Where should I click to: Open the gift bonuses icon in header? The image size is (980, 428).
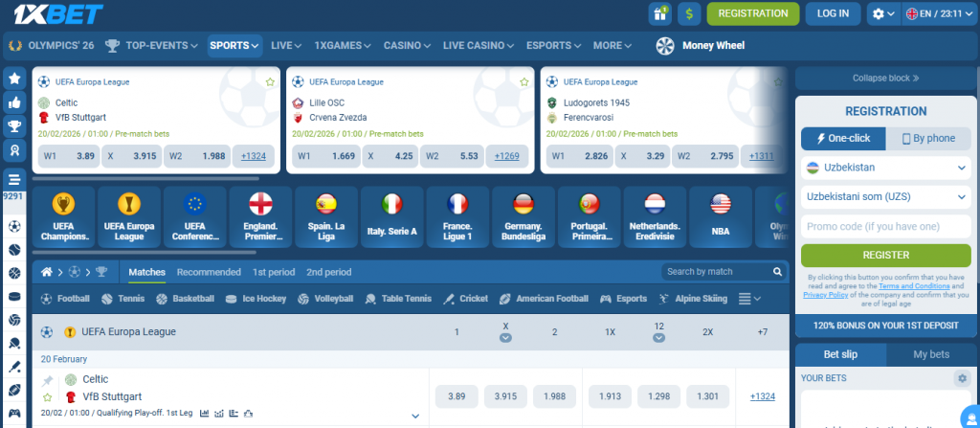coord(659,13)
